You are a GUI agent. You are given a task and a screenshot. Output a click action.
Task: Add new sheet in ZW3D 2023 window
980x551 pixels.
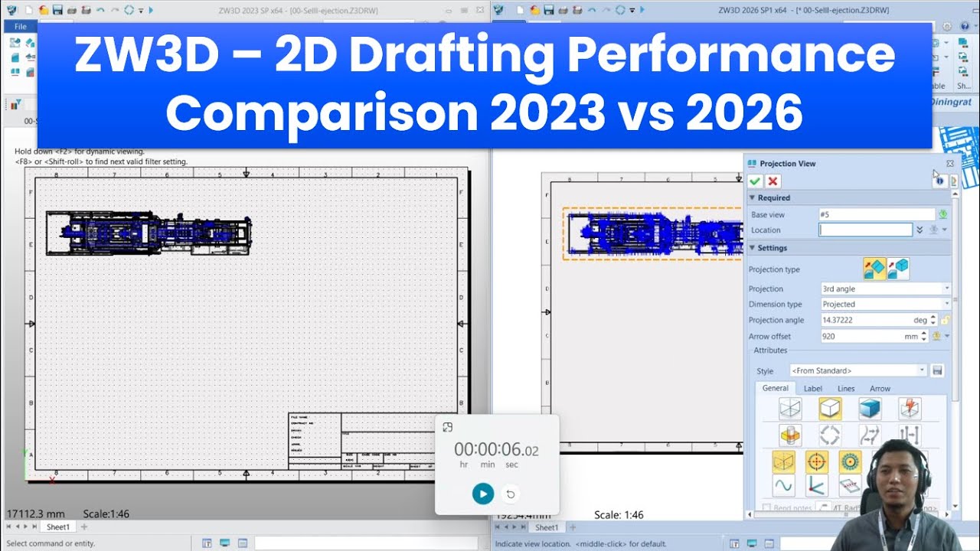tap(84, 527)
